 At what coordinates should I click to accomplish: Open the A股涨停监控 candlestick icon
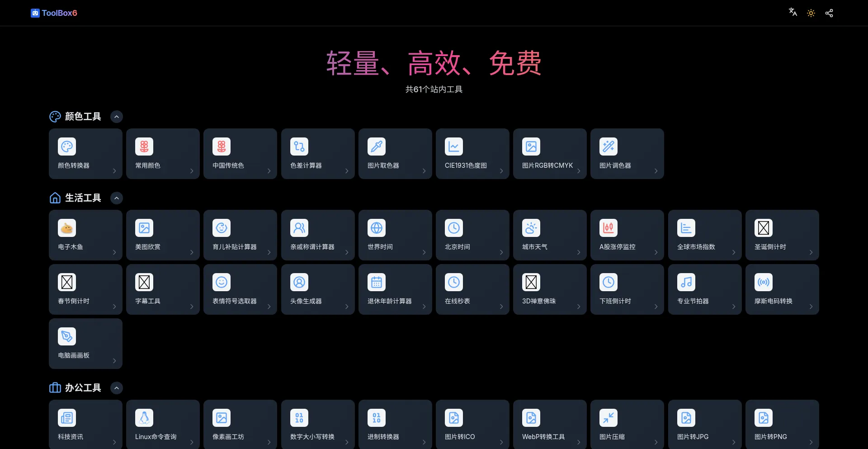(609, 228)
